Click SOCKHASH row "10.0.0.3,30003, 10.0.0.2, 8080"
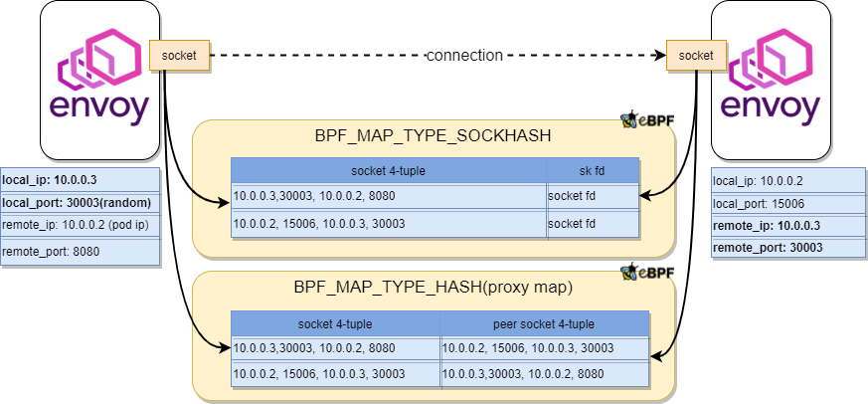 [x=388, y=196]
